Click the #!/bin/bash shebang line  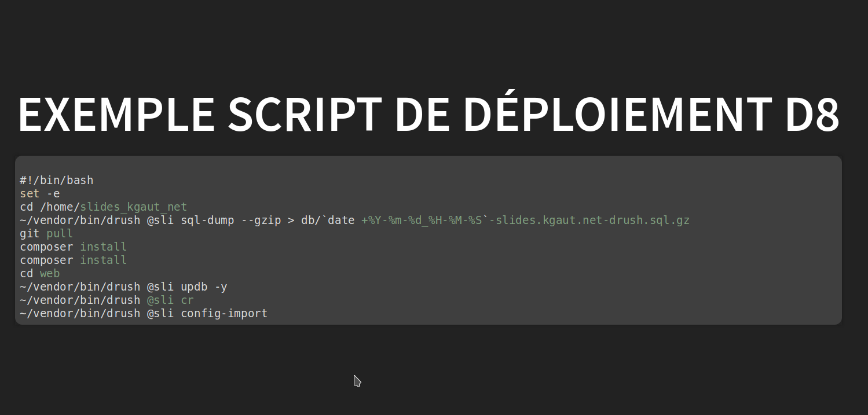point(56,181)
